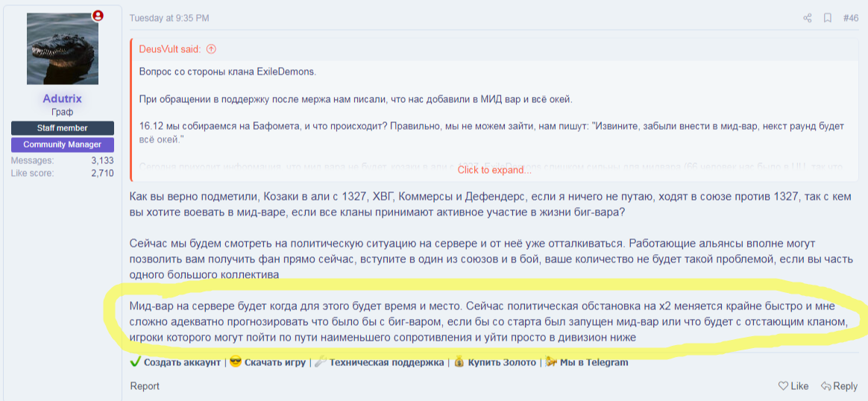Click the share icon on the post
The height and width of the screenshot is (401, 868).
pyautogui.click(x=807, y=18)
